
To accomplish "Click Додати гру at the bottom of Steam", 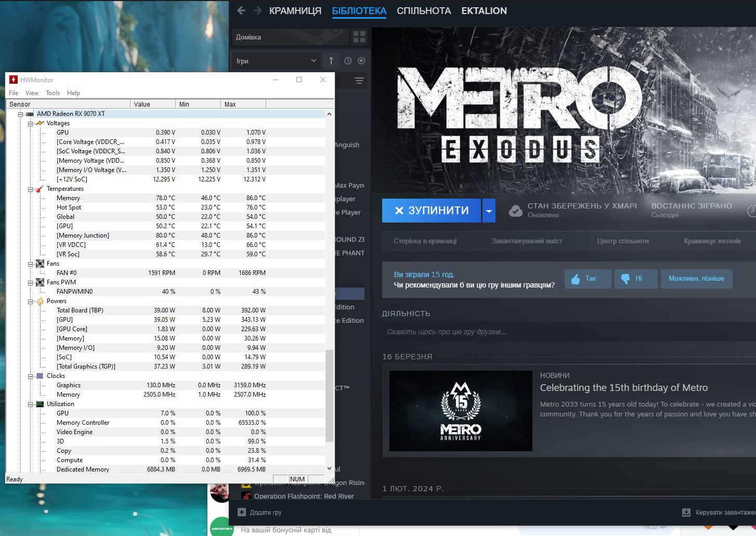I will [259, 512].
